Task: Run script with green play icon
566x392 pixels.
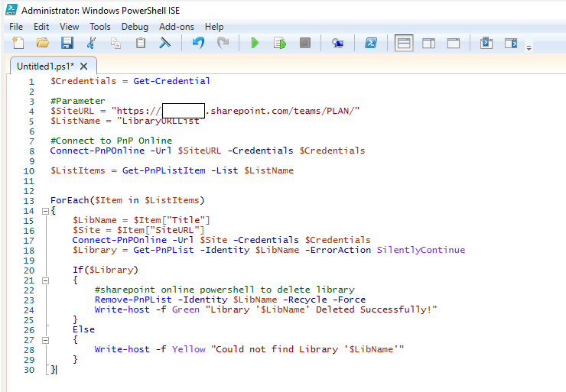Action: [255, 43]
